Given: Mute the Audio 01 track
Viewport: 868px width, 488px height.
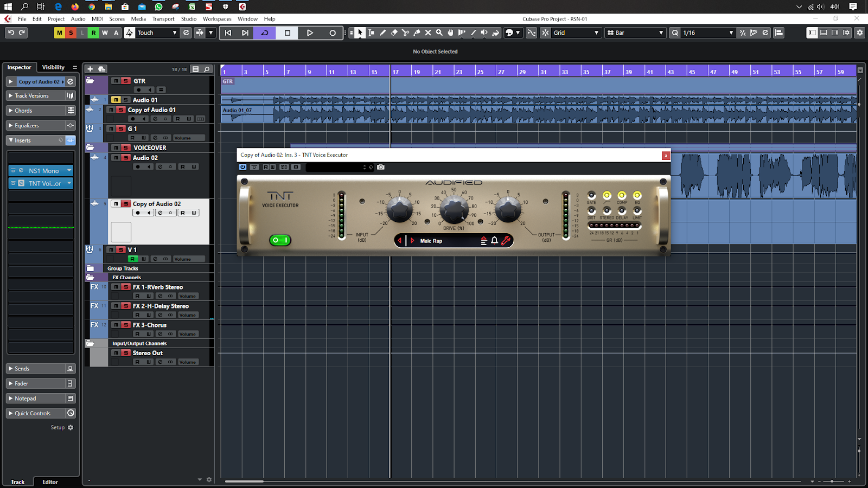Looking at the screenshot, I should pyautogui.click(x=116, y=100).
